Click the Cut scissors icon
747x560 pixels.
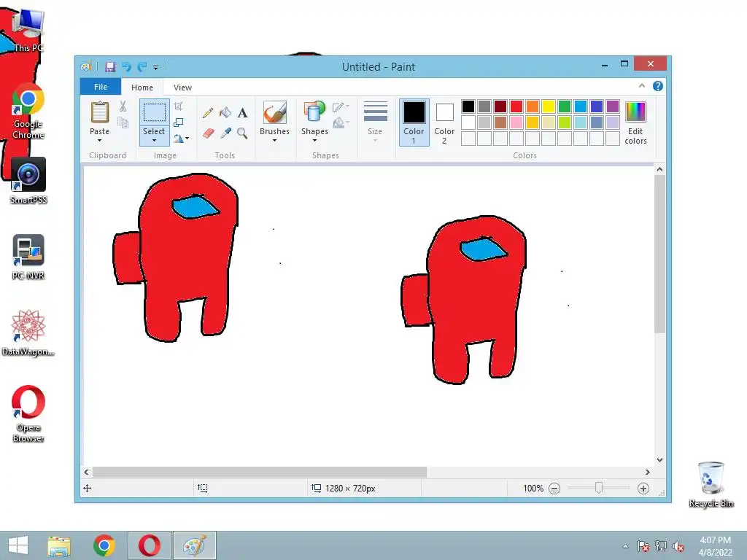click(123, 106)
